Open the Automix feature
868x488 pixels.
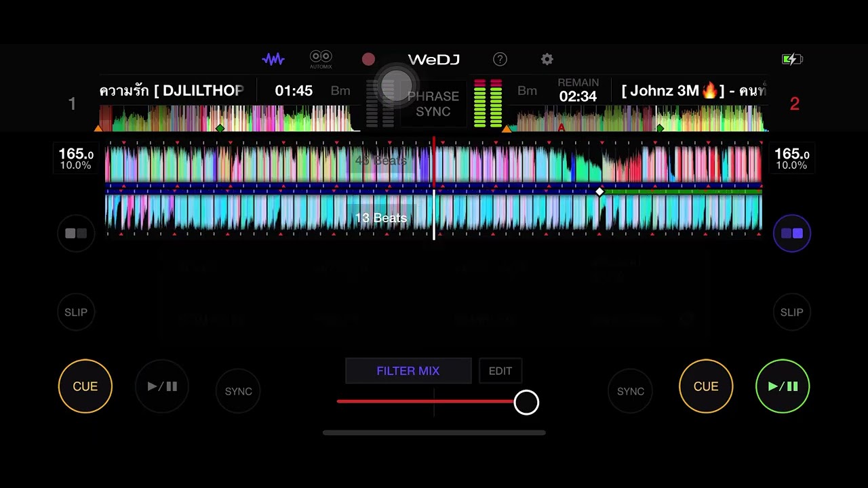(x=321, y=60)
